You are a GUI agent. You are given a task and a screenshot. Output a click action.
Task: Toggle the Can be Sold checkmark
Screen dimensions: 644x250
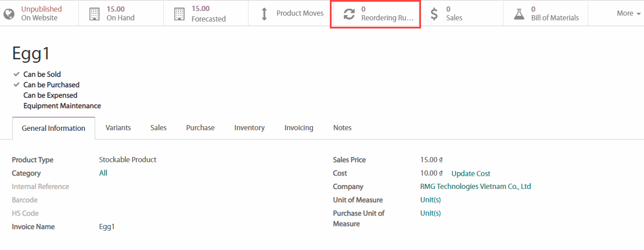16,74
